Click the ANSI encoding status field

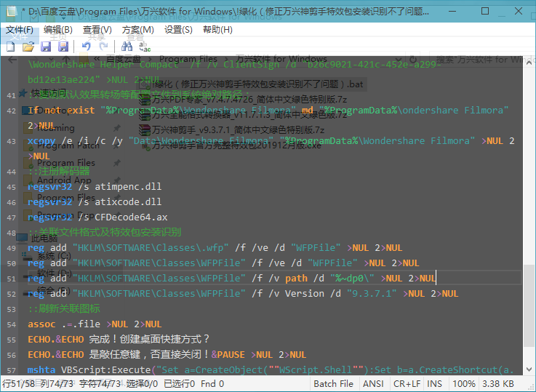pos(373,384)
